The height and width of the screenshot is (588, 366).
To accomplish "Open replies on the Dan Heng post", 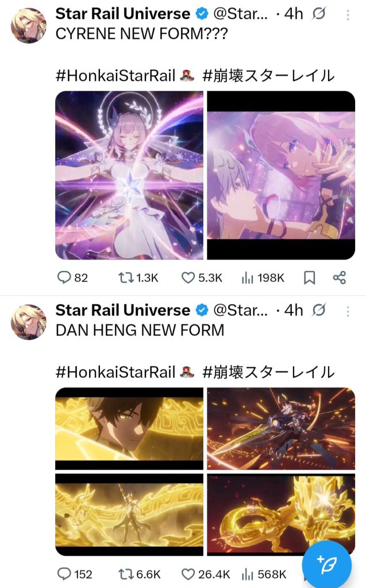I will pos(74,574).
